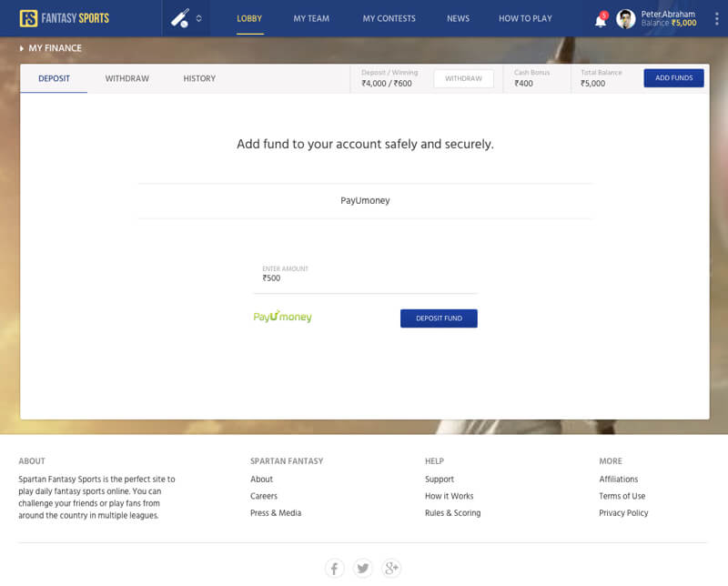Click the Add Funds button
The height and width of the screenshot is (586, 728).
pos(673,78)
